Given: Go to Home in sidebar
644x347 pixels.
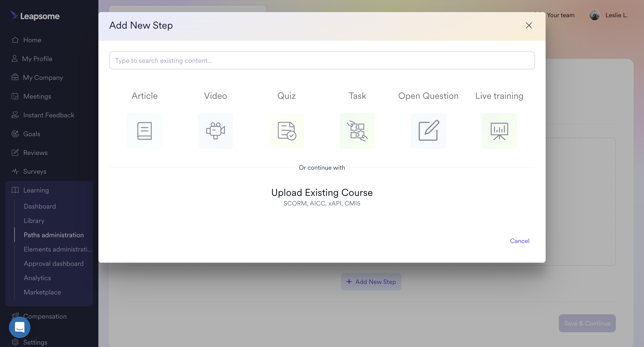Looking at the screenshot, I should click(x=32, y=40).
